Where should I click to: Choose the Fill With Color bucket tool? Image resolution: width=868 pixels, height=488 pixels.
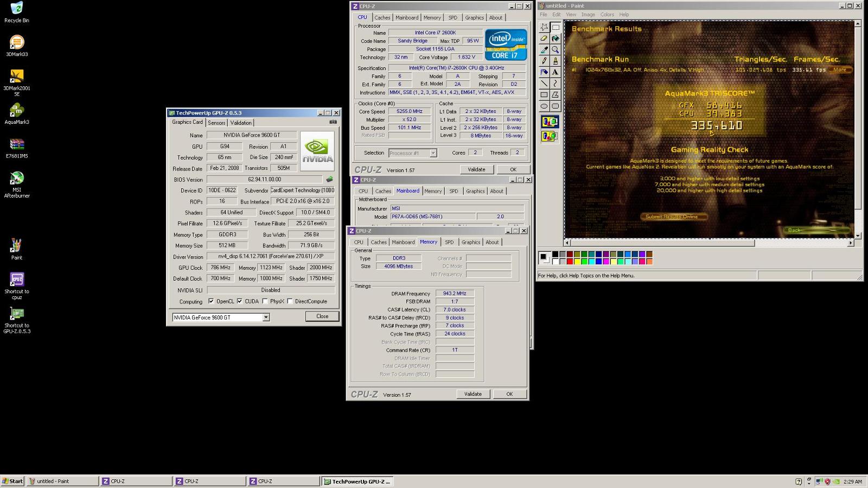(x=556, y=38)
